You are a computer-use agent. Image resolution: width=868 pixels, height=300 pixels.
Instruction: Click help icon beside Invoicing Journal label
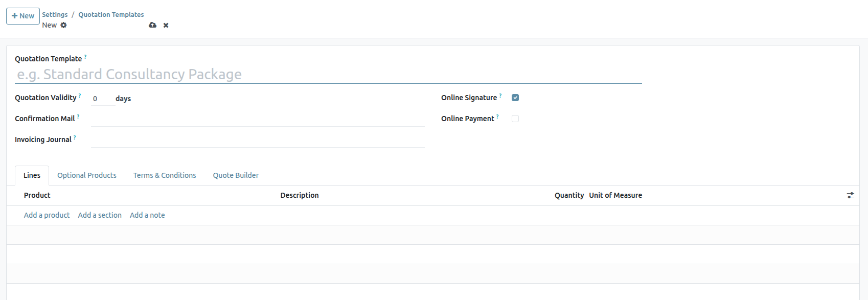coord(75,137)
